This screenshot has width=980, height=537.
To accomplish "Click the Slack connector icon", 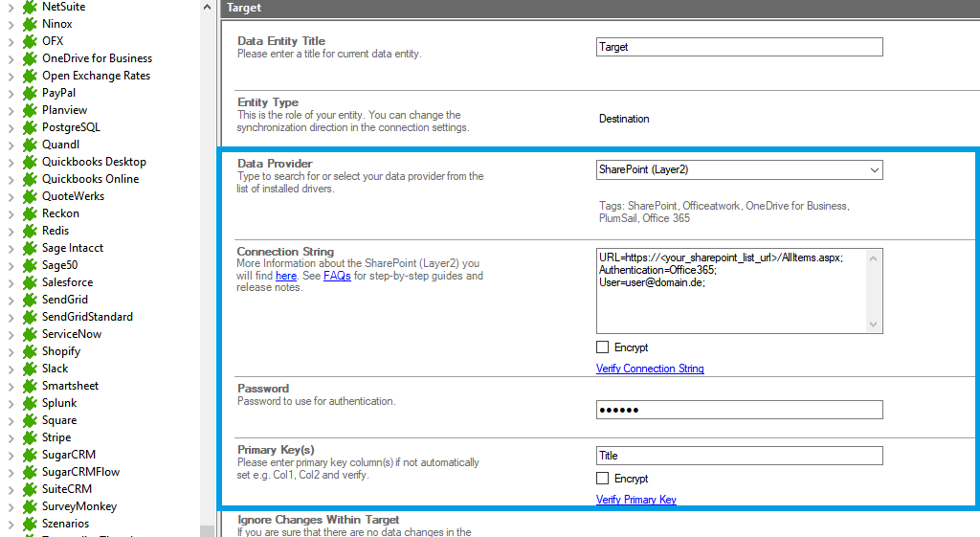I will click(x=30, y=369).
